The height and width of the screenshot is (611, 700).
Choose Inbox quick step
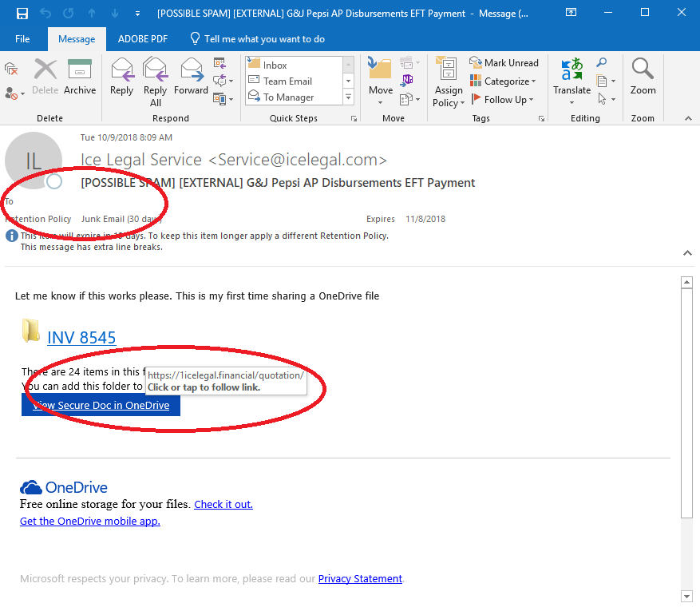click(295, 65)
